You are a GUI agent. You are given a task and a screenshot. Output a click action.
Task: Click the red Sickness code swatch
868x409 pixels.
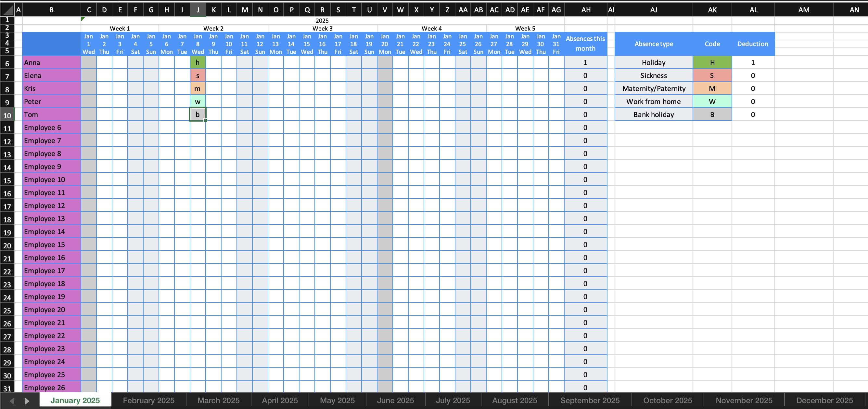point(712,75)
